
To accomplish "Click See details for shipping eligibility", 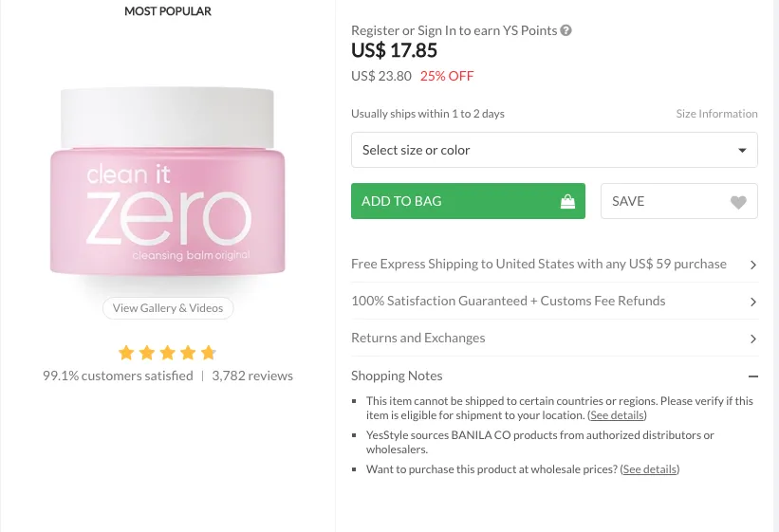I will click(617, 415).
